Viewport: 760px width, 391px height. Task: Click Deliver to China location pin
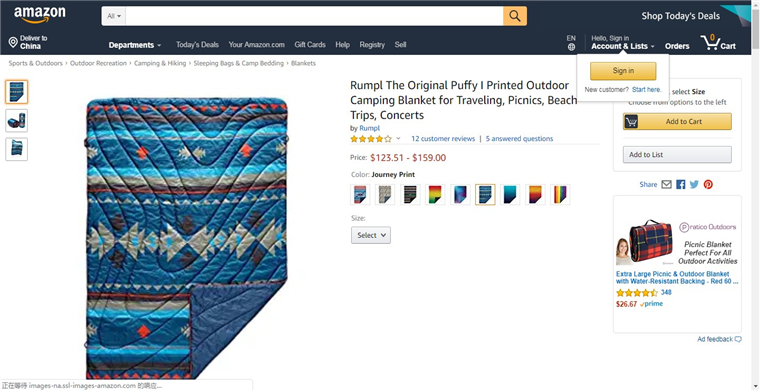[x=13, y=43]
